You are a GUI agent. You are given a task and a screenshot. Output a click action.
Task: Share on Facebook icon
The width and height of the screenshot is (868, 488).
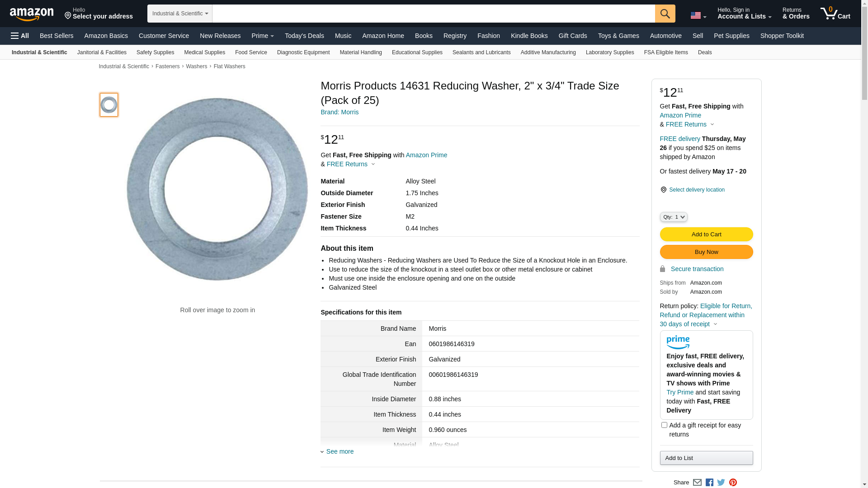click(709, 483)
